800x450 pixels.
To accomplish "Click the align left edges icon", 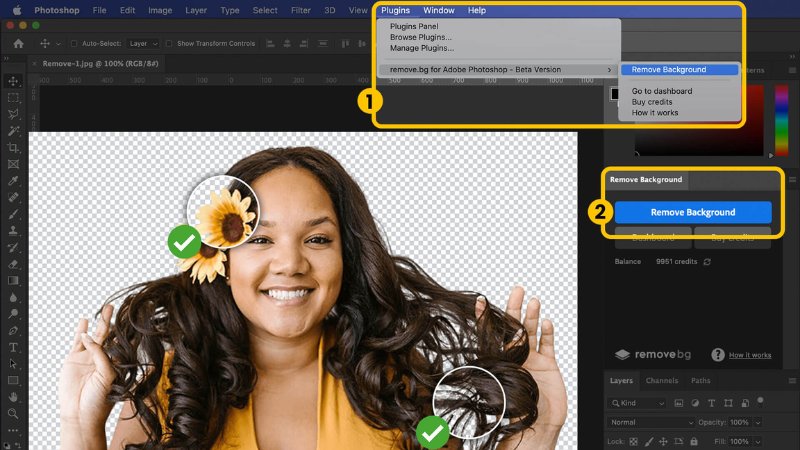I will tap(270, 44).
